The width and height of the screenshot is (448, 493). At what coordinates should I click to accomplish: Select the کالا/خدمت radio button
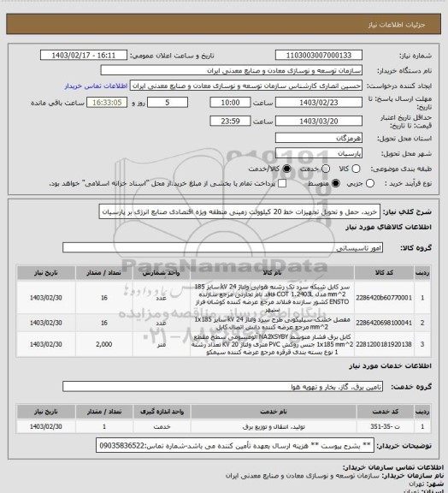(286, 169)
